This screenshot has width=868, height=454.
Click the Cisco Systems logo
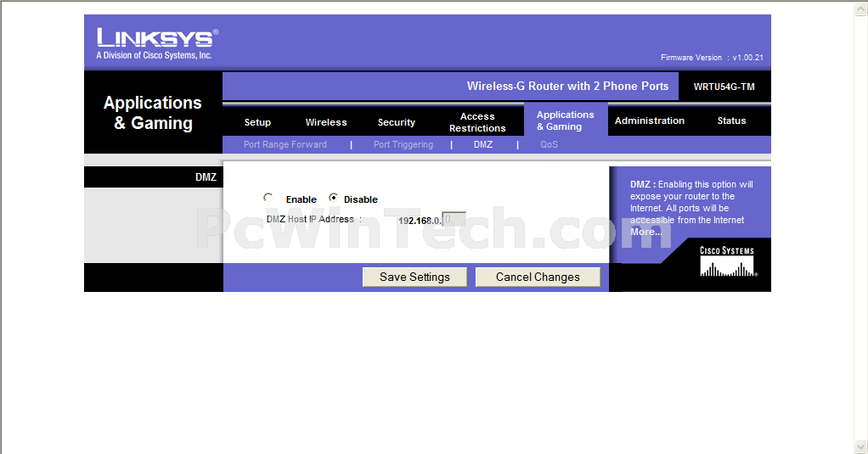pos(727,261)
